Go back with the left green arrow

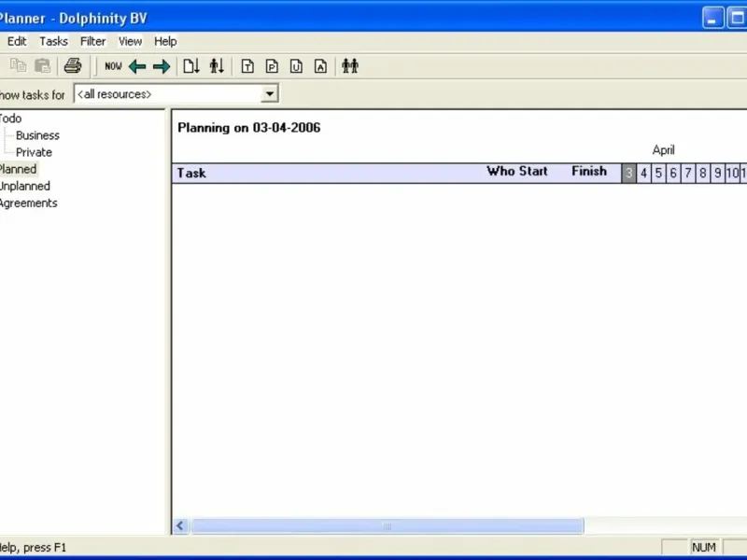pyautogui.click(x=137, y=66)
